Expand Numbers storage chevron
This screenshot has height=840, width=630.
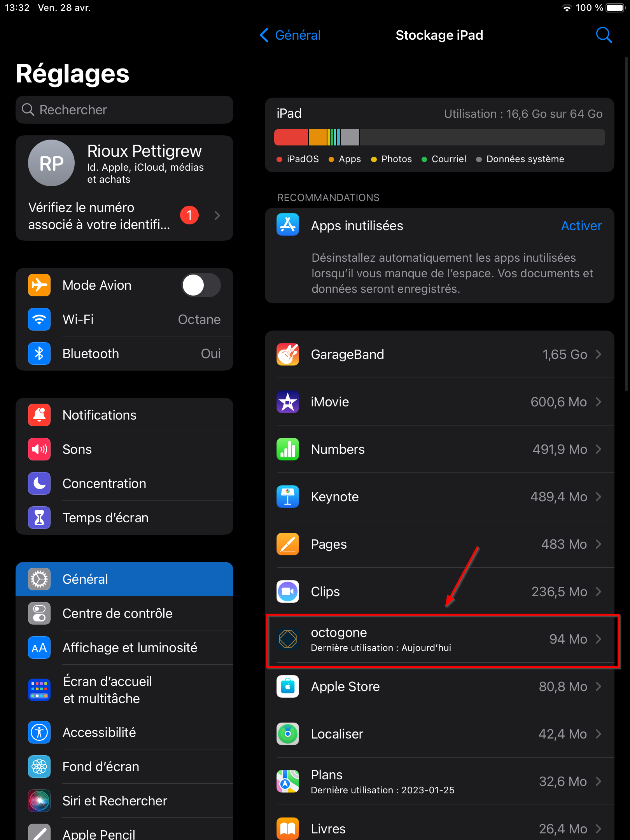[x=599, y=449]
